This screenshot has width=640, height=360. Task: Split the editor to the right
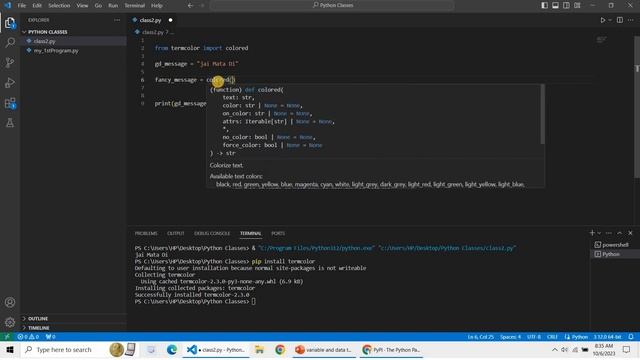pos(620,20)
